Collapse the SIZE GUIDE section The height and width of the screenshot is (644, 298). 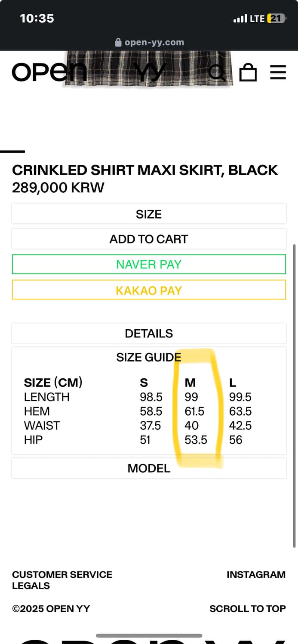[149, 357]
